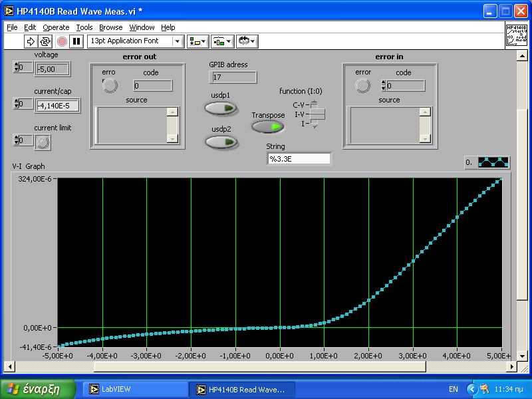Click the 0,00E+0 y-axis zero label

[37, 328]
